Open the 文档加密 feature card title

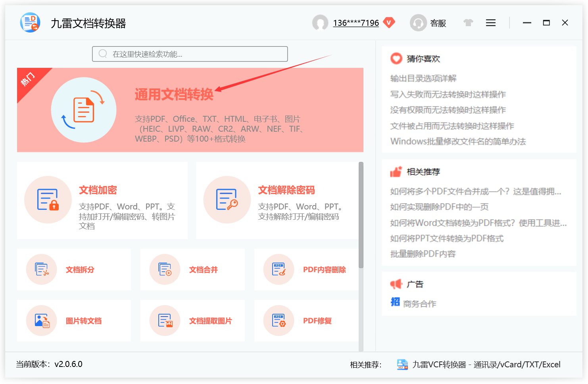click(98, 190)
